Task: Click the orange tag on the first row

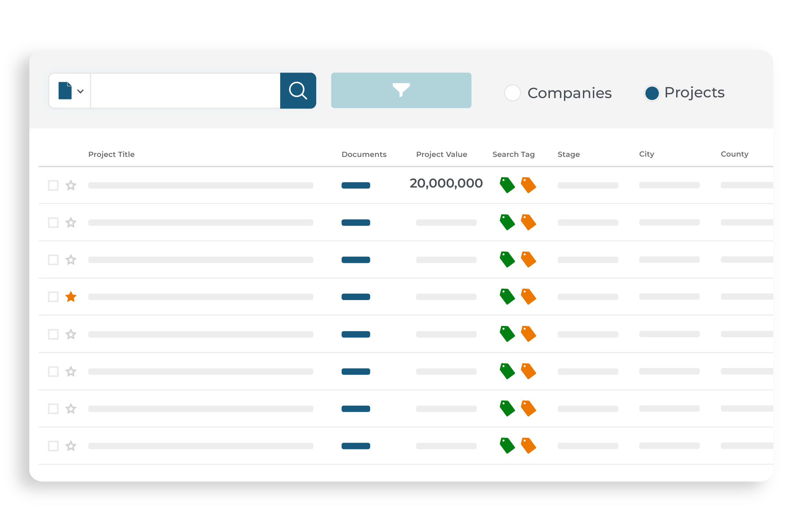Action: coord(527,185)
